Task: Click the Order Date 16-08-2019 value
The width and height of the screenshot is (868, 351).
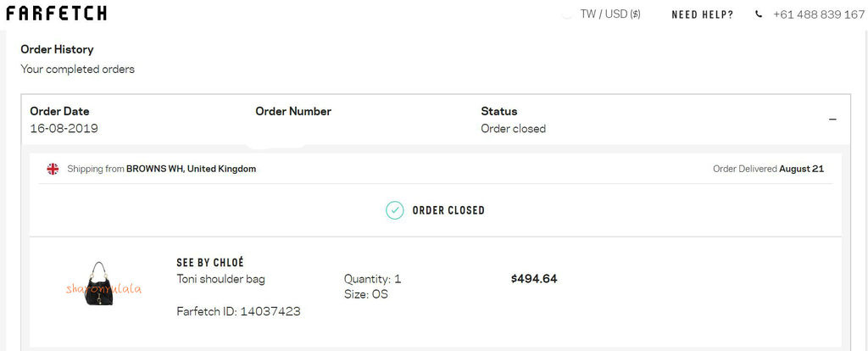Action: tap(64, 128)
